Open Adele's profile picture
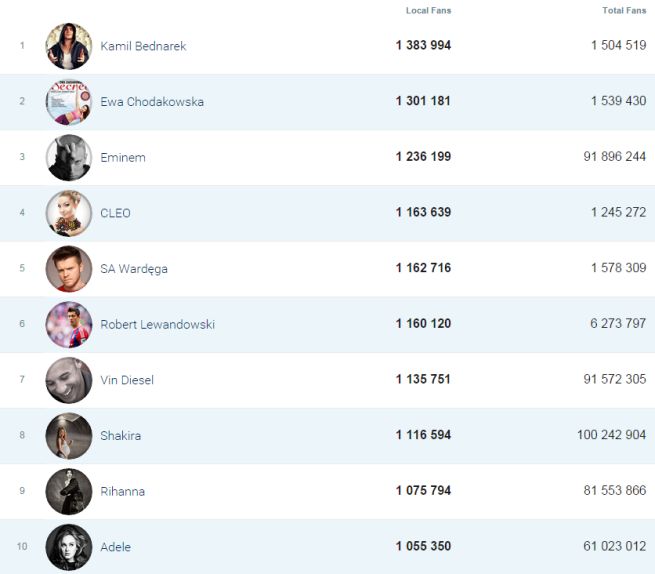655x574 pixels. click(x=68, y=547)
